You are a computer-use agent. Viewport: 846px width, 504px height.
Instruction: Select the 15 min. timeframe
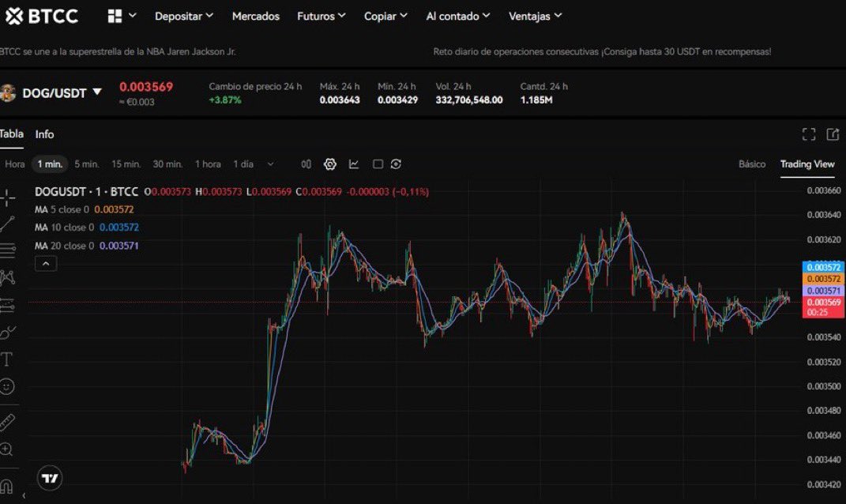[x=126, y=164]
